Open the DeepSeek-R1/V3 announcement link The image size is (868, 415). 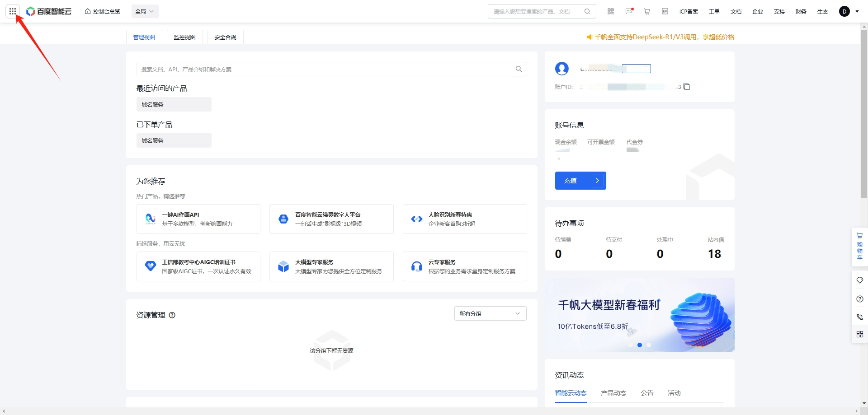665,37
